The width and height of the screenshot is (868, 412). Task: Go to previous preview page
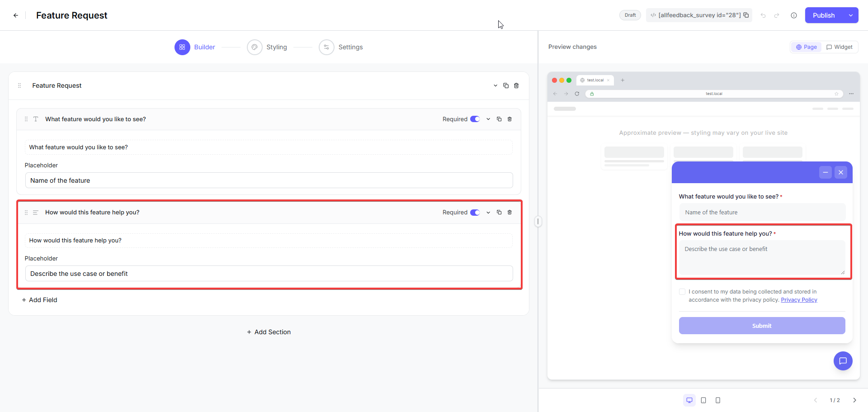click(816, 400)
